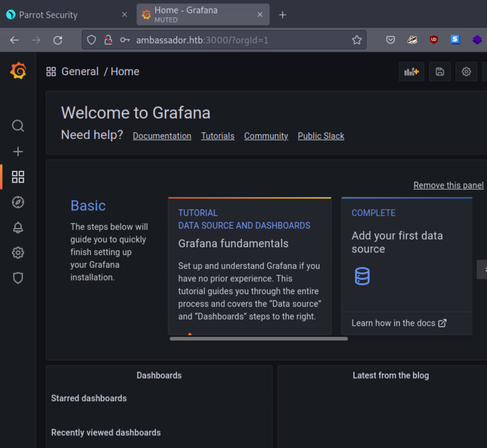Open the Community link
This screenshot has width=487, height=448.
tap(266, 136)
